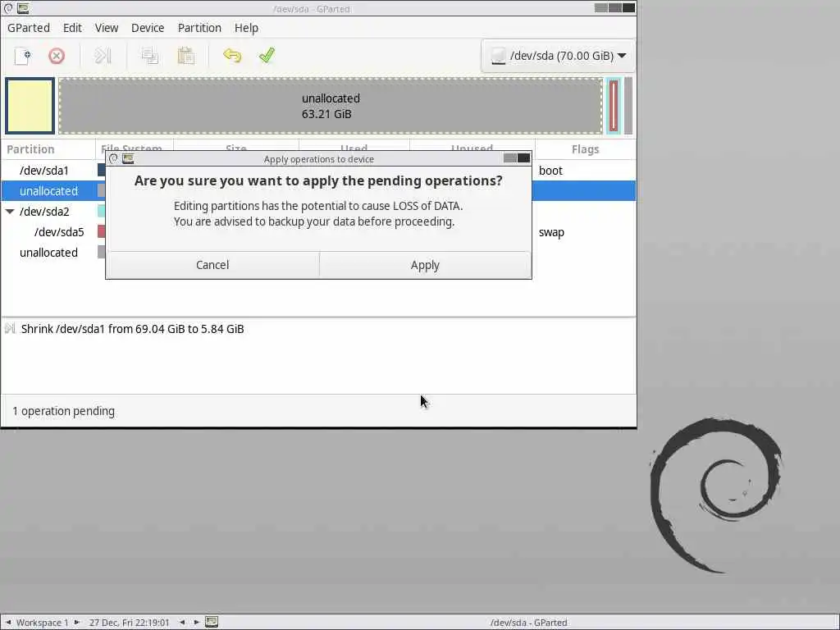
Task: Select the /dev/sda1 partition row
Action: [x=319, y=171]
